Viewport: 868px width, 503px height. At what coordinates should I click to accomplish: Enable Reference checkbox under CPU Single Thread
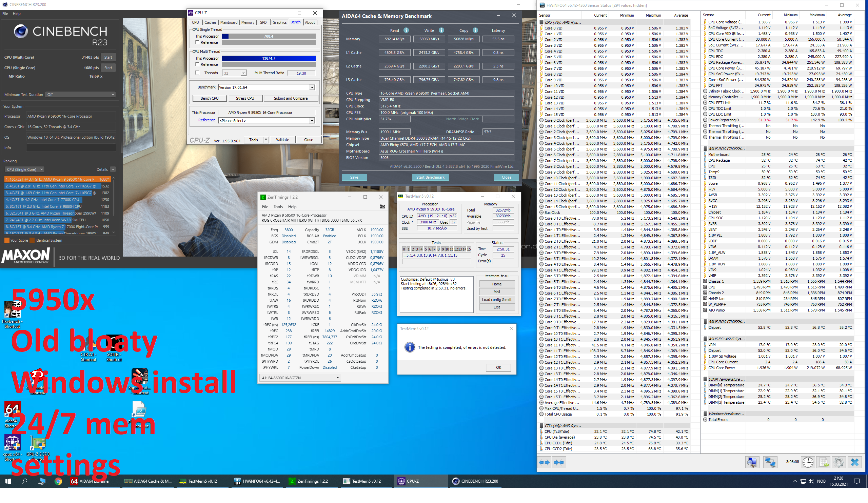point(197,42)
